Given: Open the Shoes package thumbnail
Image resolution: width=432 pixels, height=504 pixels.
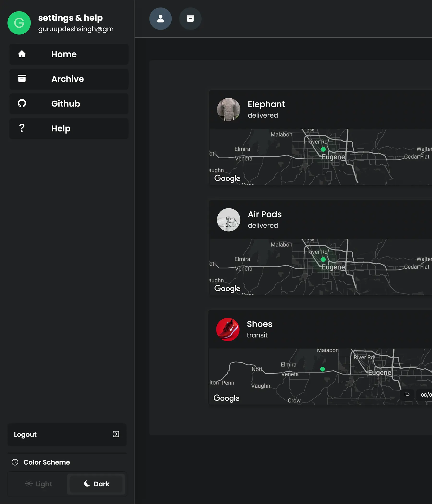Looking at the screenshot, I should pos(228,329).
